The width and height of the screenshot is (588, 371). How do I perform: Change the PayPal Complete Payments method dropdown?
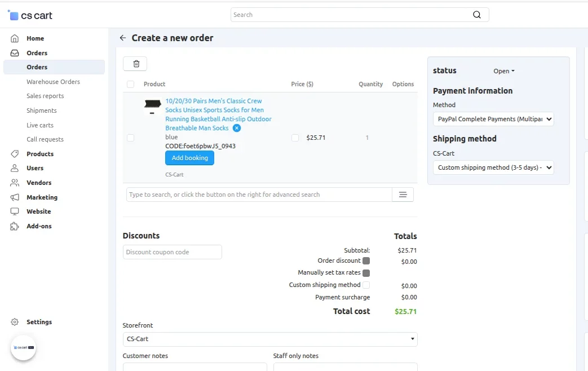[493, 119]
